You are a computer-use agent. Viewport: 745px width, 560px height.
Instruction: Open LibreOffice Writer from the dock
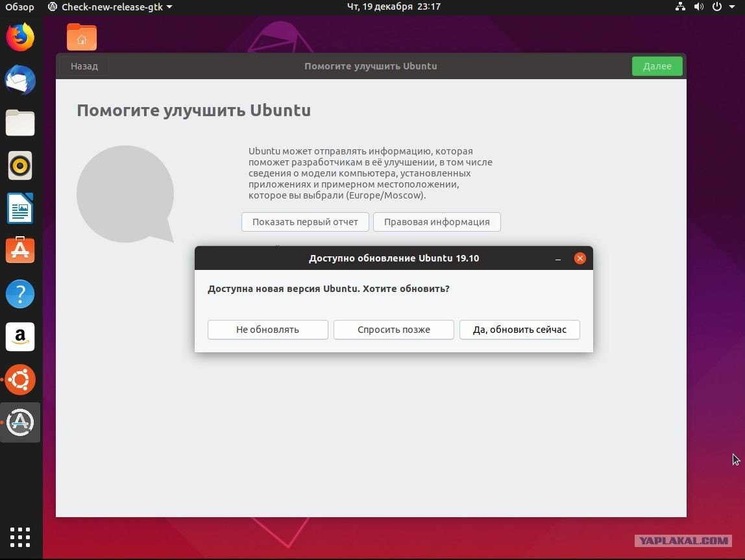20,208
